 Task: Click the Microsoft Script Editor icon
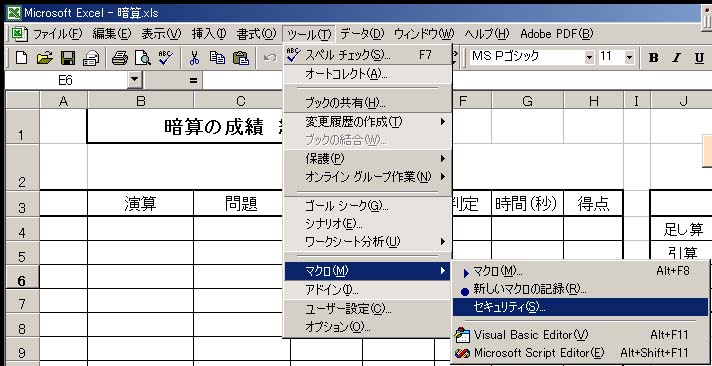click(462, 353)
